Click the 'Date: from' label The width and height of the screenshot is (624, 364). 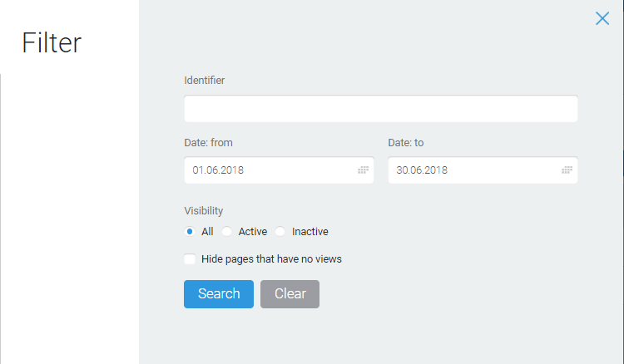click(208, 143)
